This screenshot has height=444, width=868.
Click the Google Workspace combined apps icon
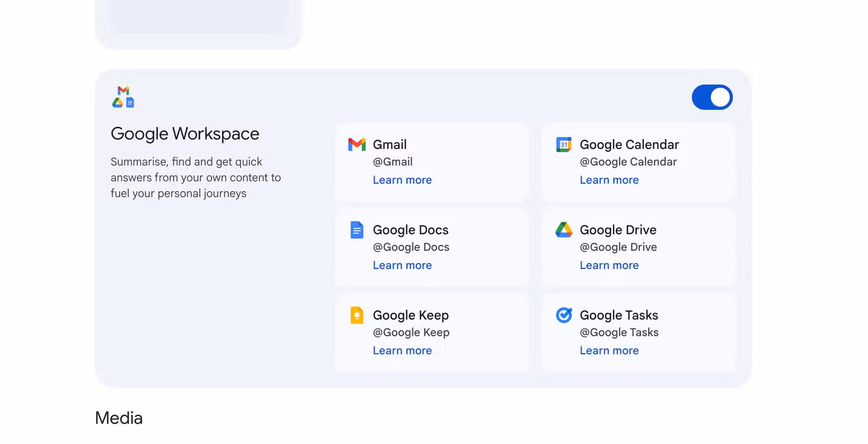[123, 97]
